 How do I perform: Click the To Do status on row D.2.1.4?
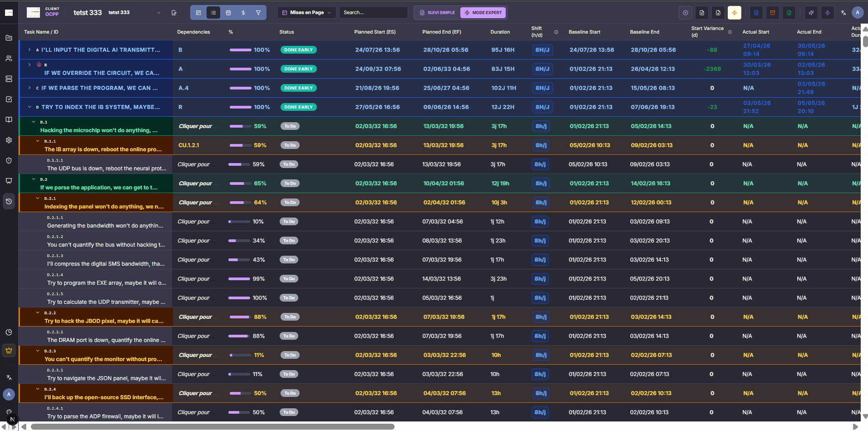click(x=289, y=279)
